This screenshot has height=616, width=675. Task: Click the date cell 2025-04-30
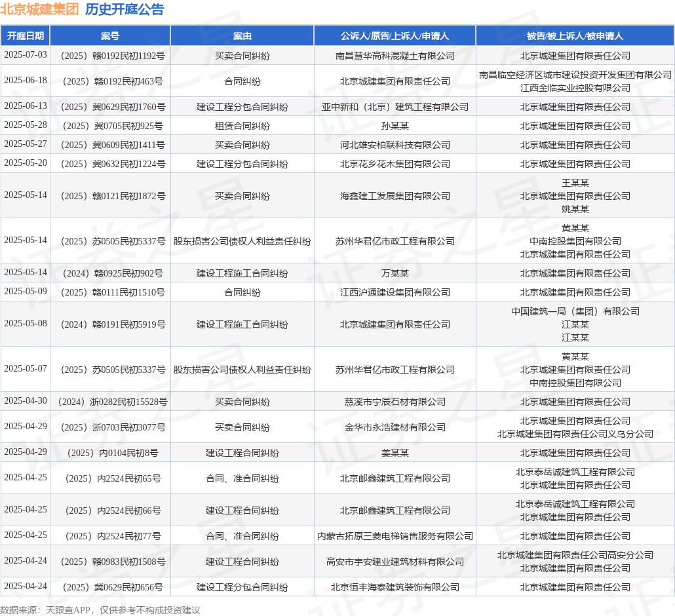tap(26, 401)
